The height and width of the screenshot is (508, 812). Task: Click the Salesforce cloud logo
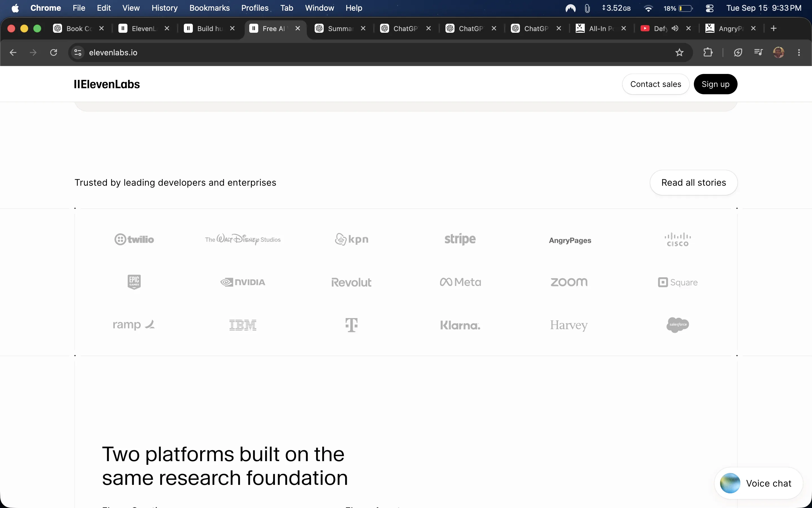(678, 325)
